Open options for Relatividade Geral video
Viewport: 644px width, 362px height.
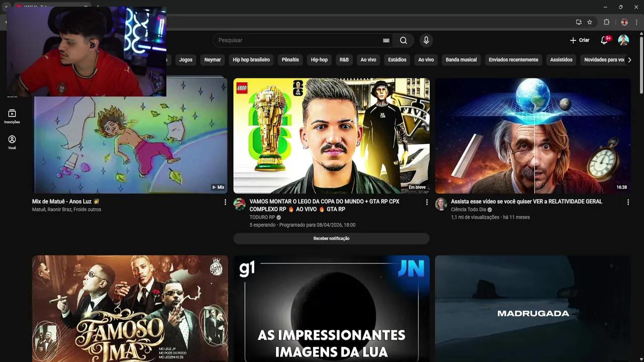628,202
